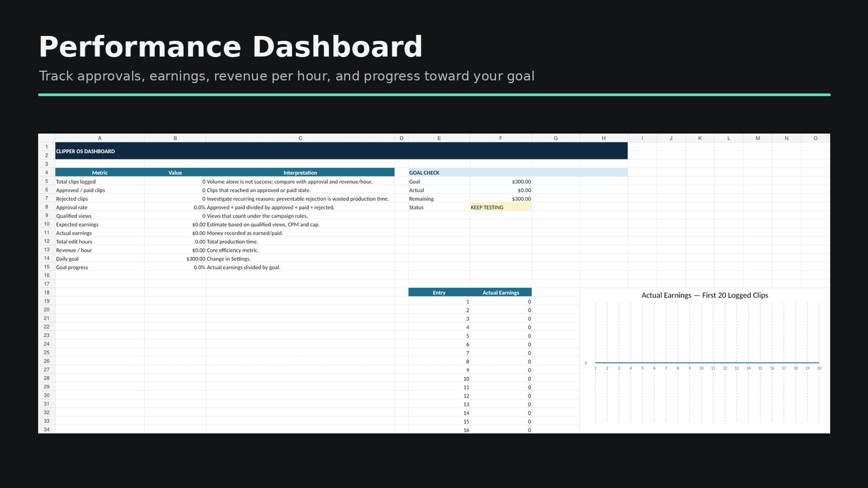Select the 'Approved / paid clips' cell

[x=100, y=190]
